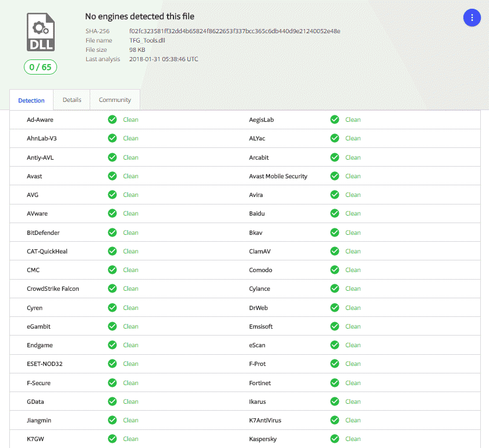The height and width of the screenshot is (448, 489).
Task: Click the green check icon for K7AntiVirus
Action: click(335, 421)
